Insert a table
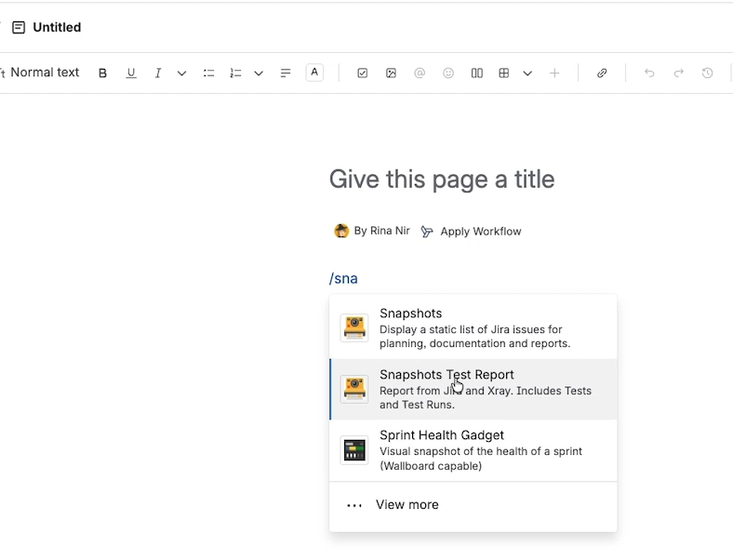Viewport: 733px width, 560px height. click(x=504, y=73)
